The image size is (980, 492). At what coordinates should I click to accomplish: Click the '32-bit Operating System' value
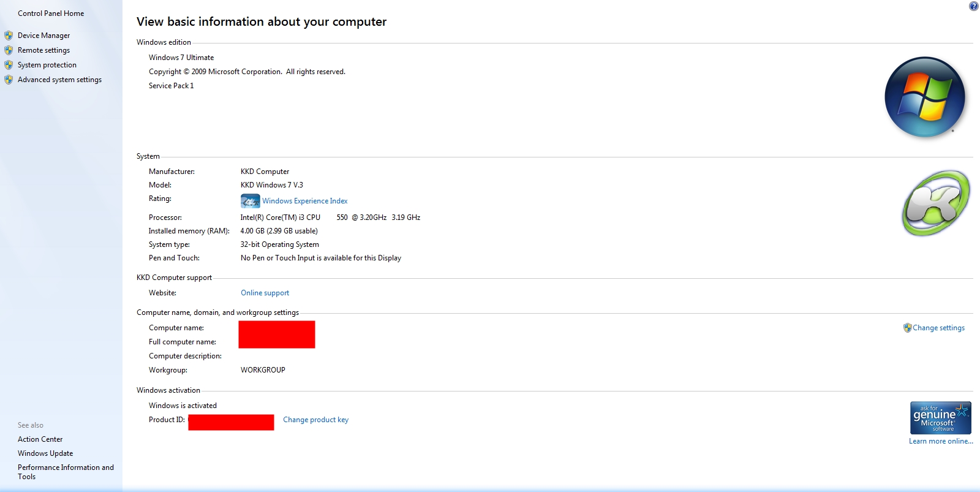point(279,244)
